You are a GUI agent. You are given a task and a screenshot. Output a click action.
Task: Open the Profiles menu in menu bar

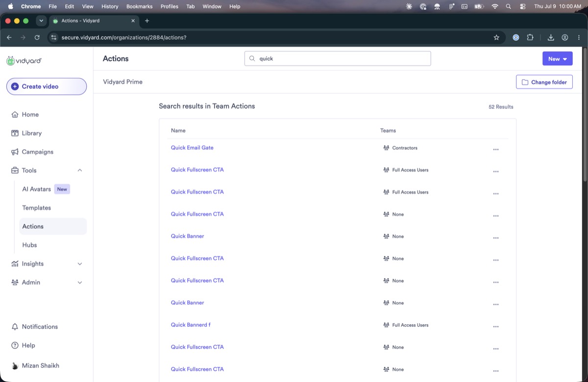(169, 6)
